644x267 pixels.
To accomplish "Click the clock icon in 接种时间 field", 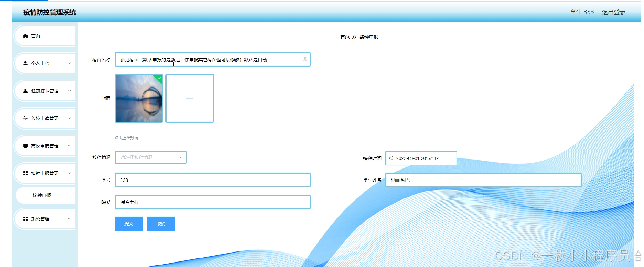I will coord(391,158).
